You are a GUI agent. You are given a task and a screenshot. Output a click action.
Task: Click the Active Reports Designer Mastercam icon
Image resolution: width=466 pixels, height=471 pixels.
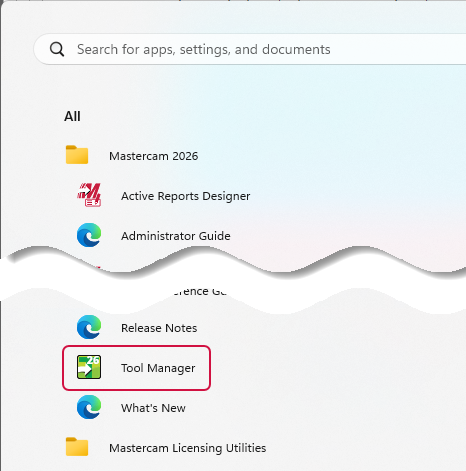tap(89, 195)
